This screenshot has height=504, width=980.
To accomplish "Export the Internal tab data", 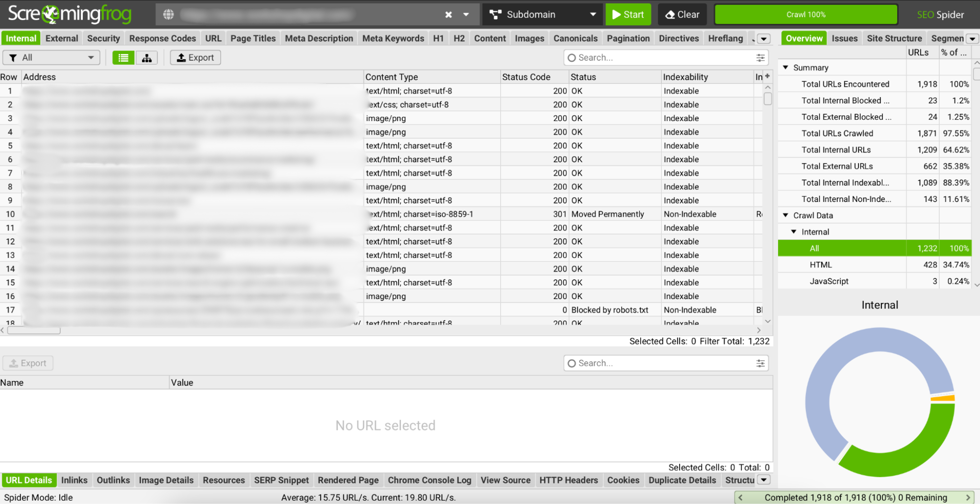I will tap(195, 58).
